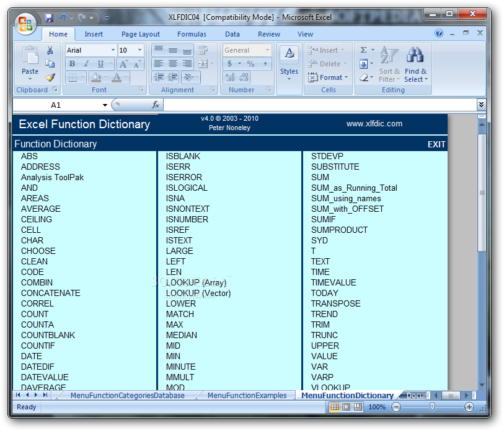Image resolution: width=504 pixels, height=431 pixels.
Task: Decrease font size with shrink icon
Action: [137, 64]
